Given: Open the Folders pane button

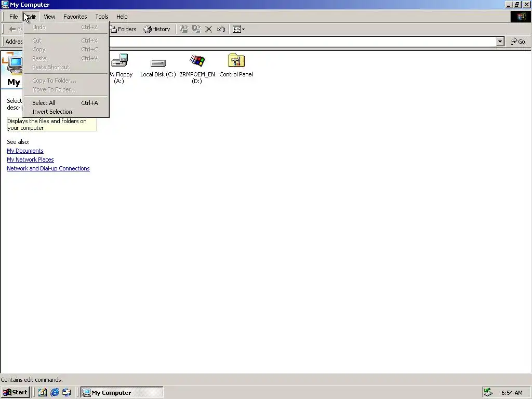Looking at the screenshot, I should tap(123, 29).
